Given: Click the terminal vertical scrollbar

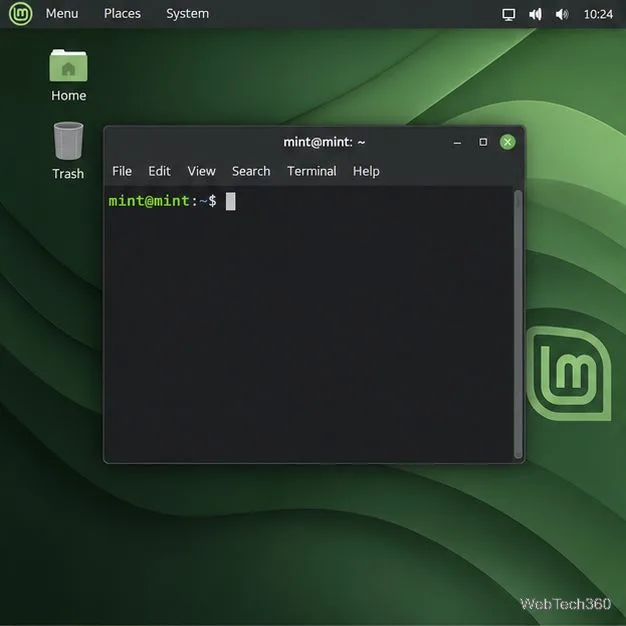Looking at the screenshot, I should coord(518,324).
